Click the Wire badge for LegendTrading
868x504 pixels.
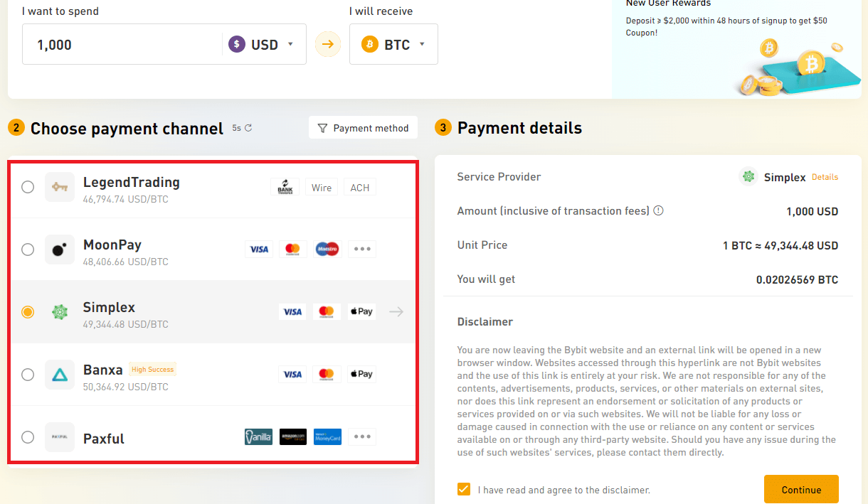click(321, 186)
